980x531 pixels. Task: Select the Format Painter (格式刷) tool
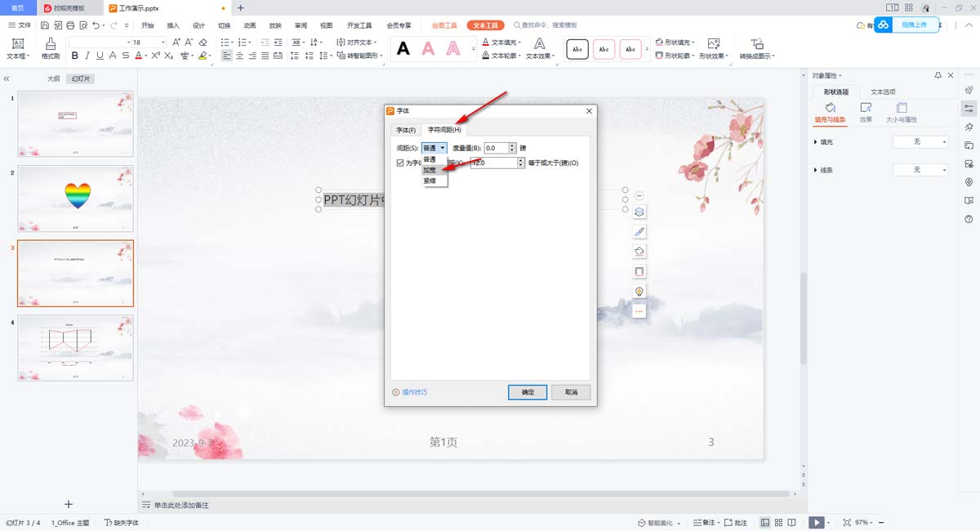(51, 48)
